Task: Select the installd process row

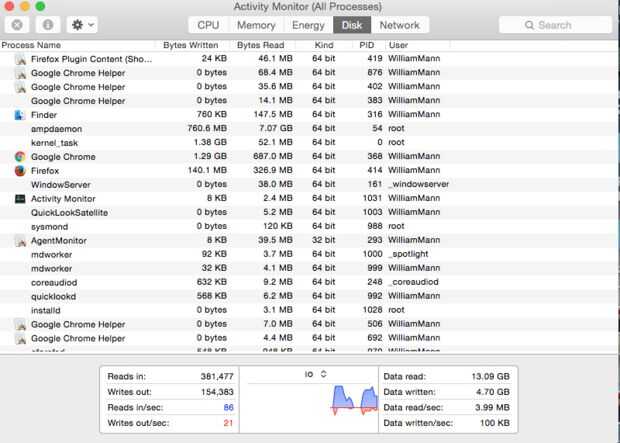Action: pos(308,310)
